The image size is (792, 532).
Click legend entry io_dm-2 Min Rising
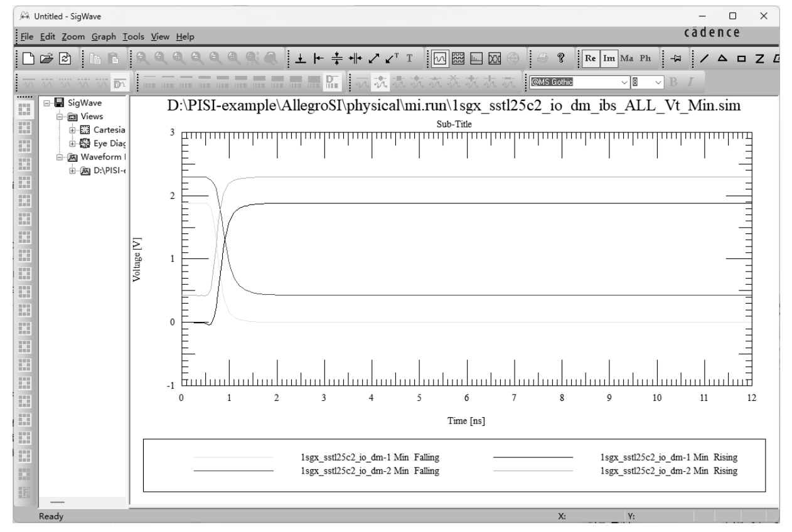point(669,471)
